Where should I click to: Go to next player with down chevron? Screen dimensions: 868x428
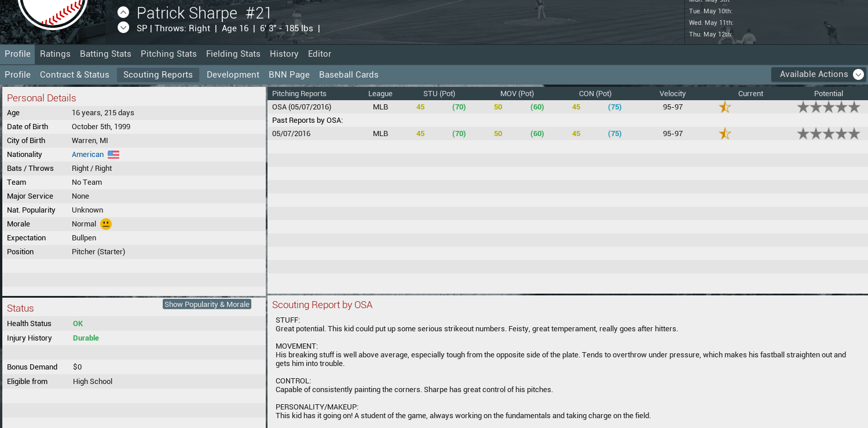click(x=123, y=27)
